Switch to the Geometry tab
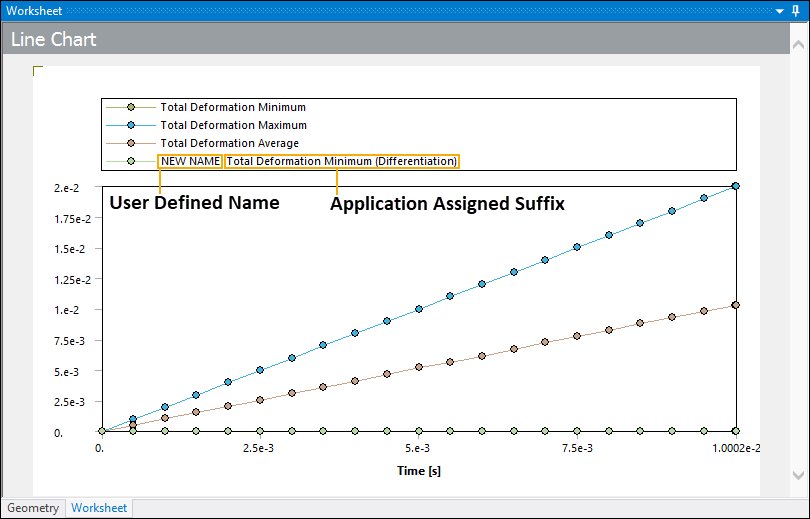 33,508
